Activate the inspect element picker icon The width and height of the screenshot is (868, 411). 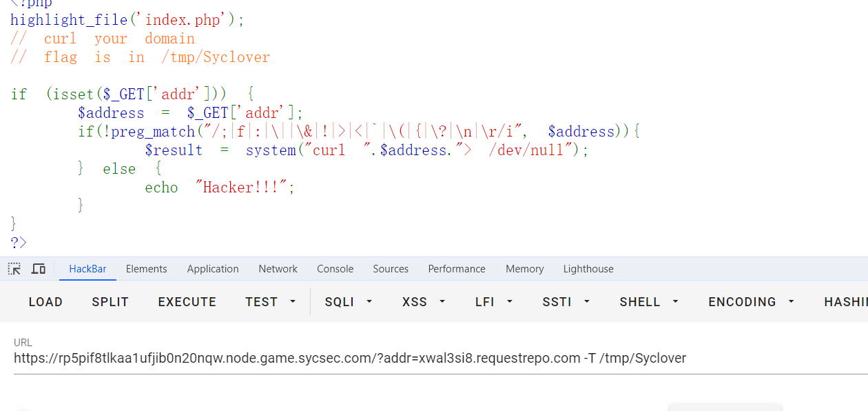14,269
